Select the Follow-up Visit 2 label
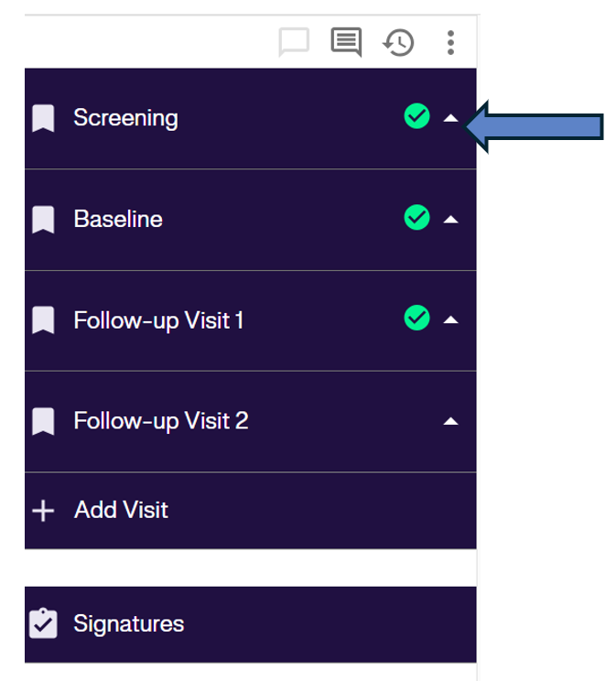Screen dimensions: 616x681 pyautogui.click(x=161, y=421)
